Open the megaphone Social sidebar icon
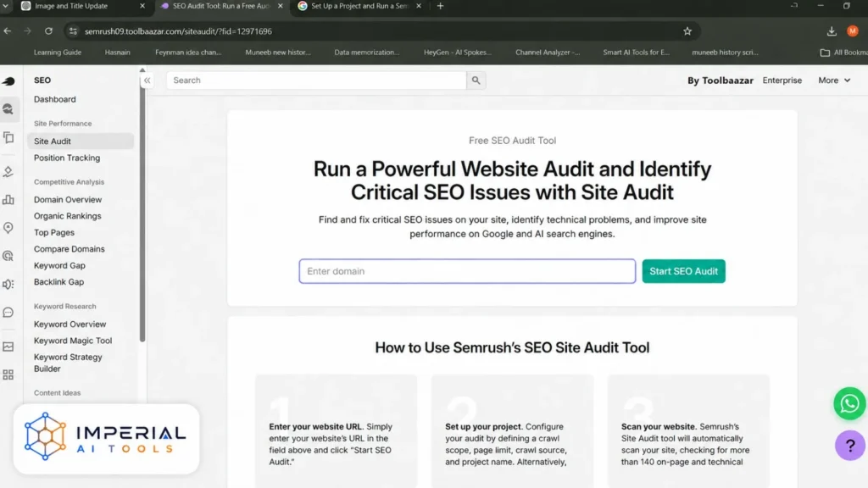 (x=8, y=284)
